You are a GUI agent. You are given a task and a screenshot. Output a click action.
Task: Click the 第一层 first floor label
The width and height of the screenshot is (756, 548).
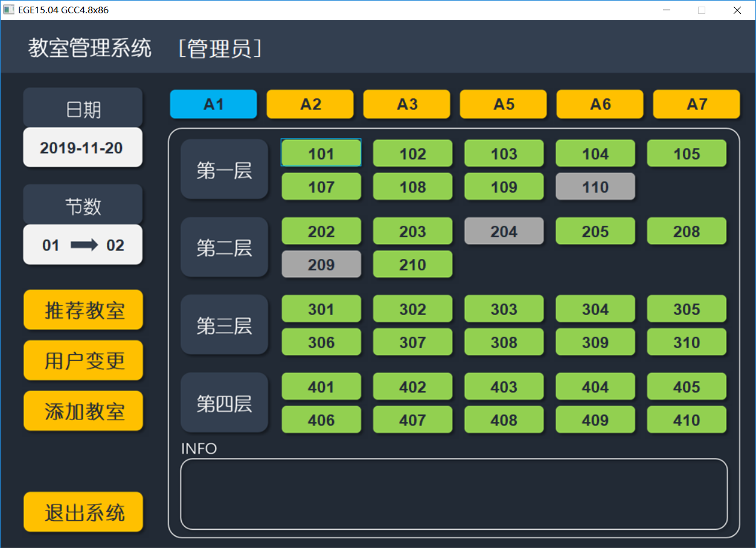(224, 168)
